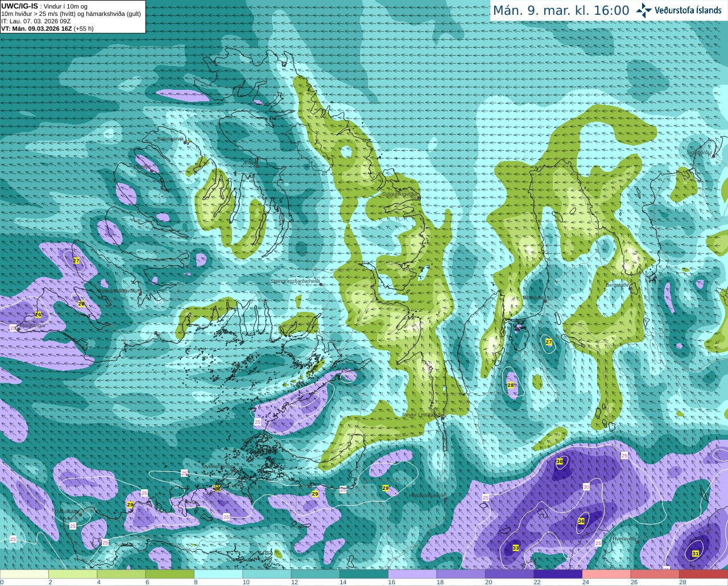
Task: Select the 24–26 m/s pink legend swatch
Action: [x=607, y=574]
